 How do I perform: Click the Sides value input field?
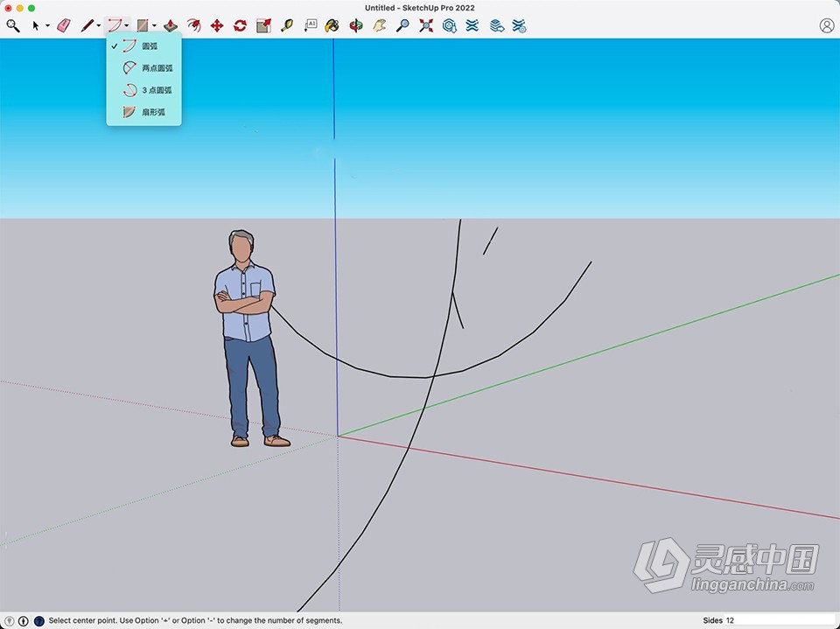point(780,620)
